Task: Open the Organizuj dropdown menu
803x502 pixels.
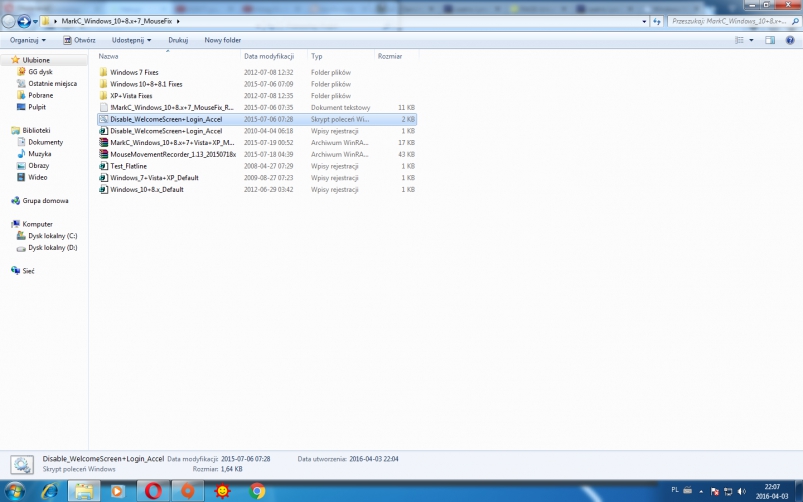Action: pos(28,40)
